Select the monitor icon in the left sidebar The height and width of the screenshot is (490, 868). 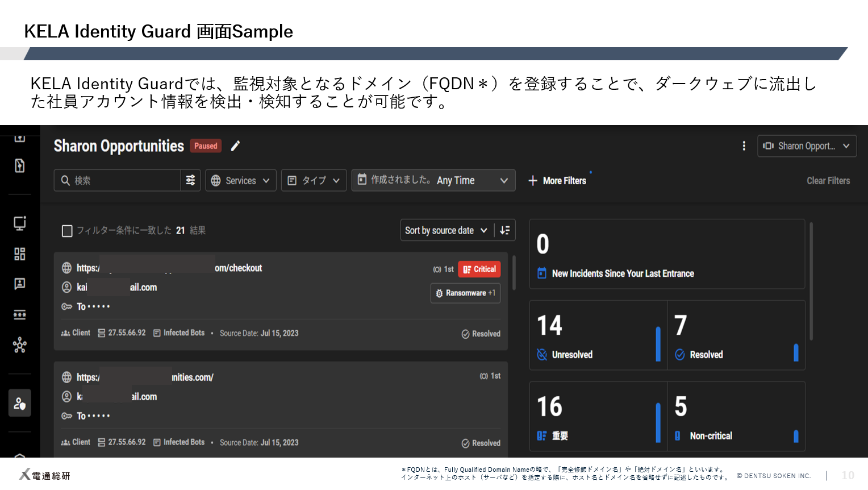19,223
